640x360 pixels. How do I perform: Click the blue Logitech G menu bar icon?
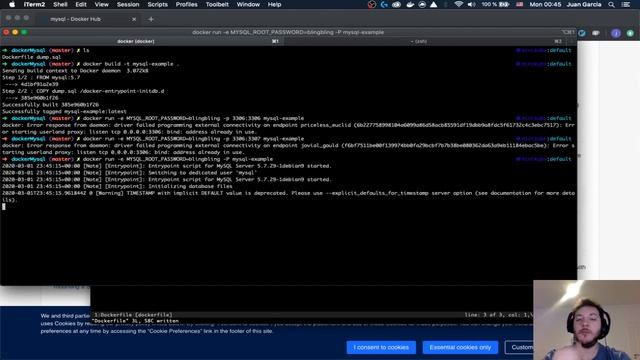(384, 4)
